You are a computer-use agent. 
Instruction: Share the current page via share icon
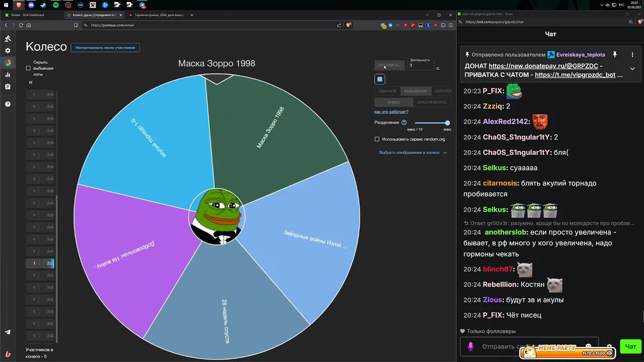coord(340,25)
